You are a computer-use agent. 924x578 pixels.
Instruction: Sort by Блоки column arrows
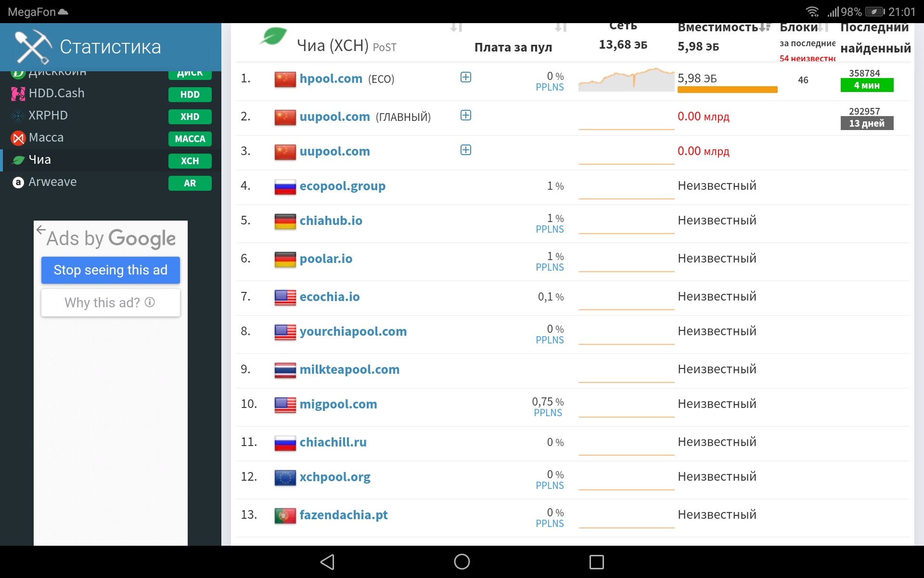[823, 27]
